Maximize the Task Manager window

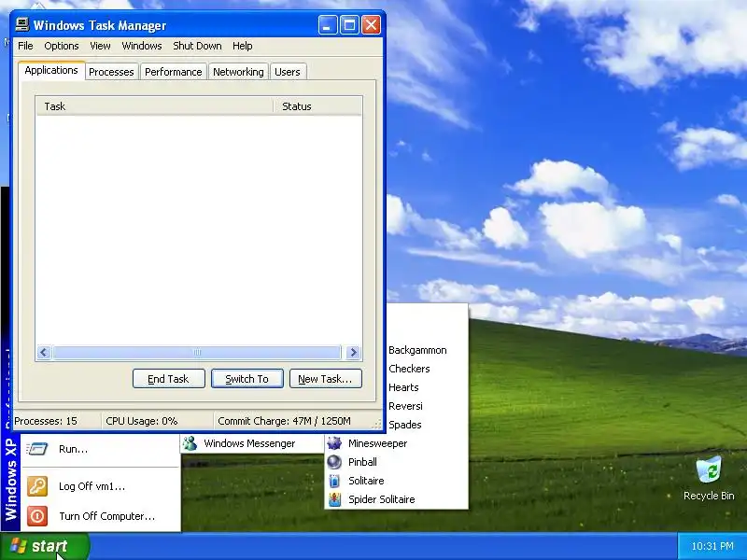(x=349, y=25)
